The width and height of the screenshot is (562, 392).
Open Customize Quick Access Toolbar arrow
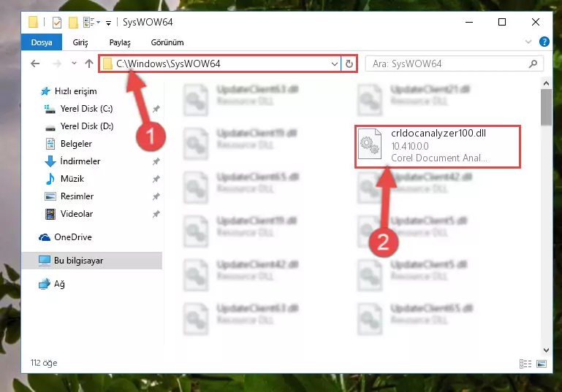(108, 23)
